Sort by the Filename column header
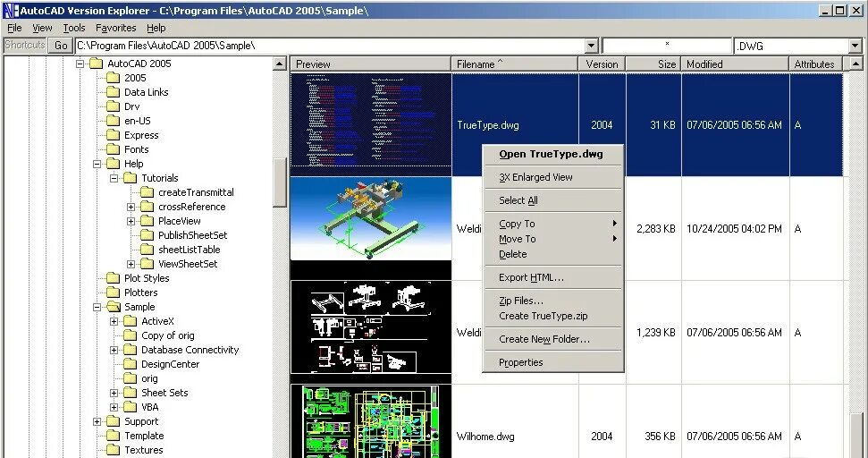868x458 pixels. pos(515,64)
